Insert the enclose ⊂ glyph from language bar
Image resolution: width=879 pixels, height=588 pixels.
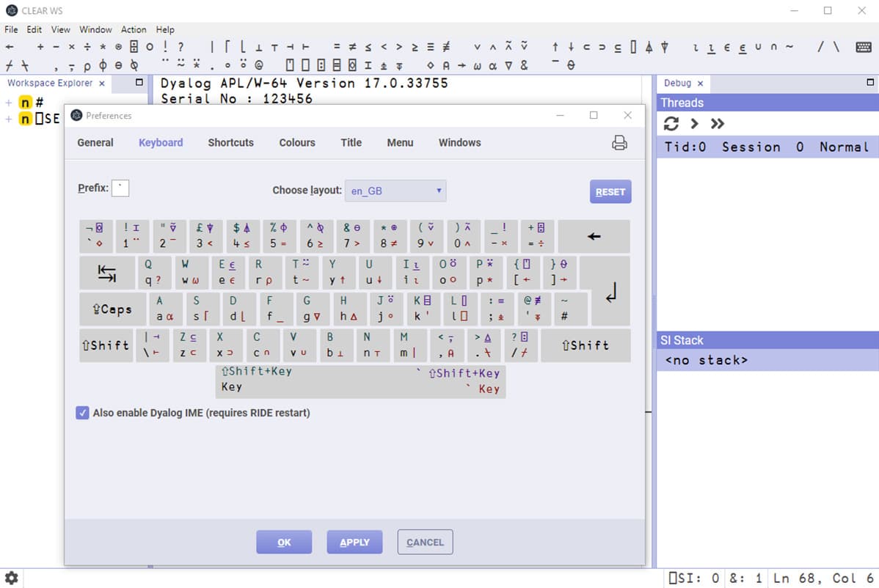[x=586, y=47]
